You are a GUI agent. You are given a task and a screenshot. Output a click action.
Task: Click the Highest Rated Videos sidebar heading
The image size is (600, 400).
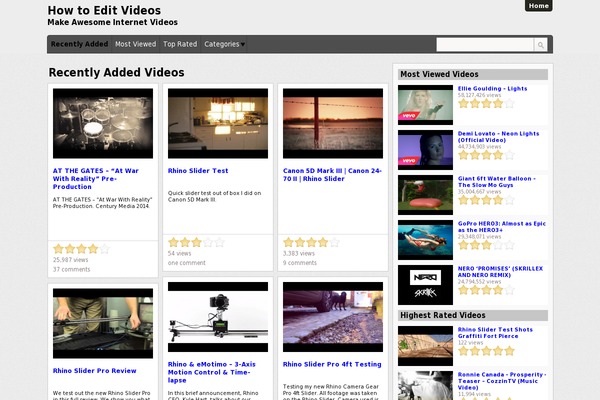[473, 315]
